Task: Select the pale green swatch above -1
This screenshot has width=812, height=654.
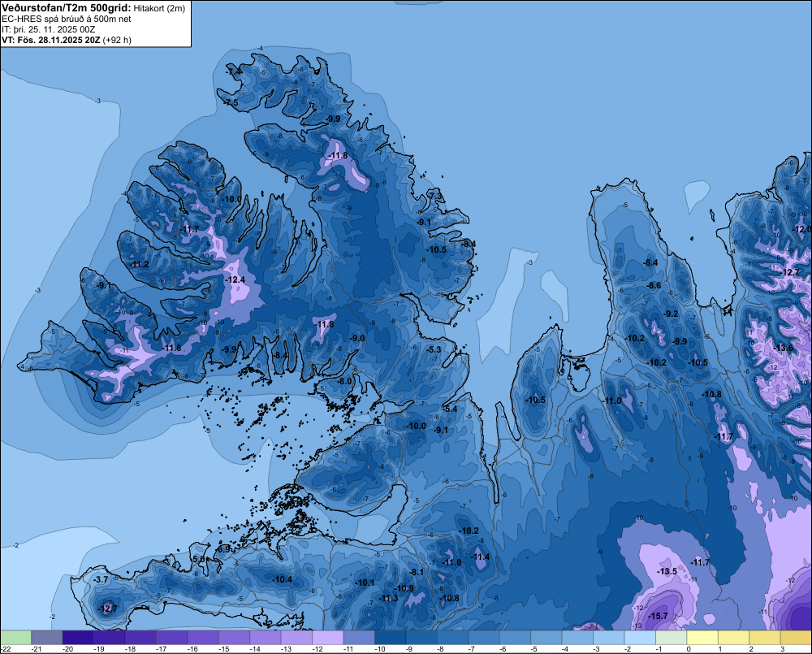Action: point(672,638)
